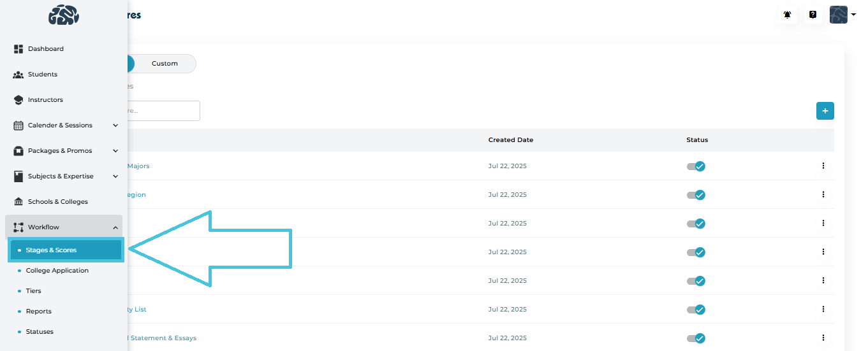
Task: Open the notifications bell icon
Action: (788, 15)
